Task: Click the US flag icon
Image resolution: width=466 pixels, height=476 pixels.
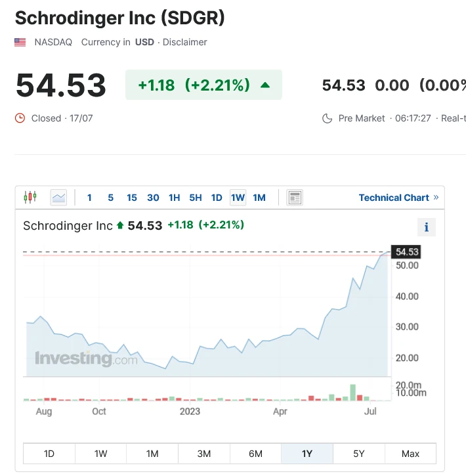Action: pos(20,42)
